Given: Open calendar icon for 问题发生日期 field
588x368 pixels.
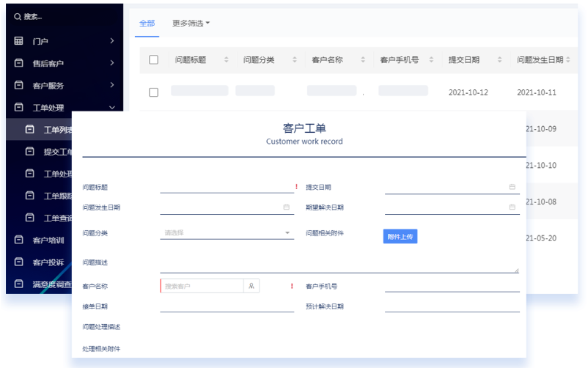Looking at the screenshot, I should (x=286, y=207).
